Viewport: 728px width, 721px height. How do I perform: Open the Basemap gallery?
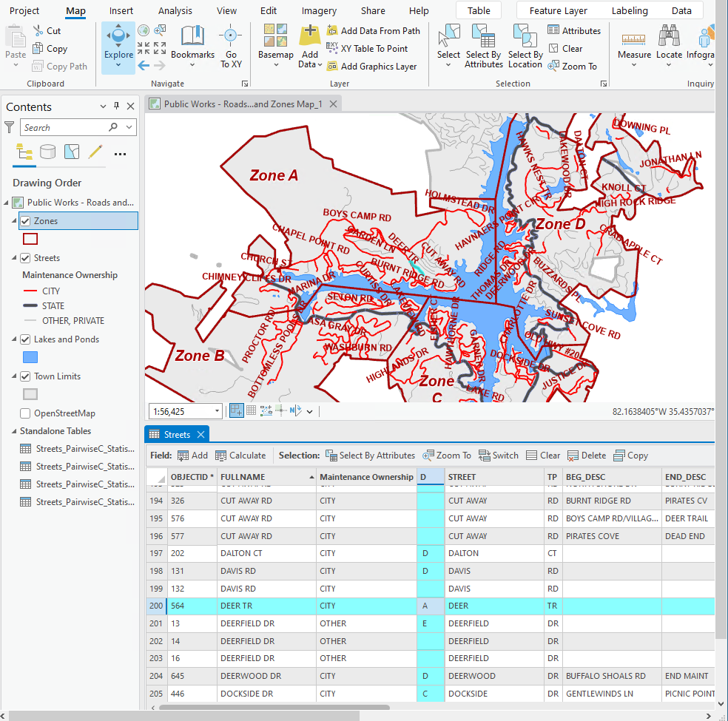pos(275,48)
